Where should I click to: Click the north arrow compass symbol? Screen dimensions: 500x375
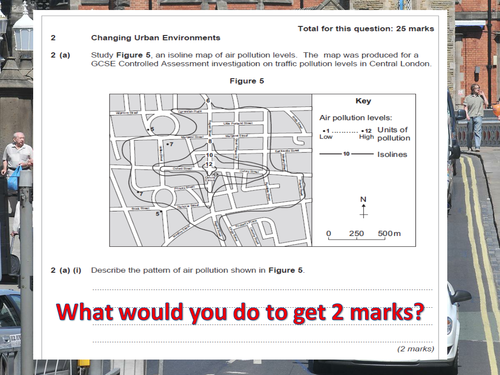pyautogui.click(x=363, y=207)
